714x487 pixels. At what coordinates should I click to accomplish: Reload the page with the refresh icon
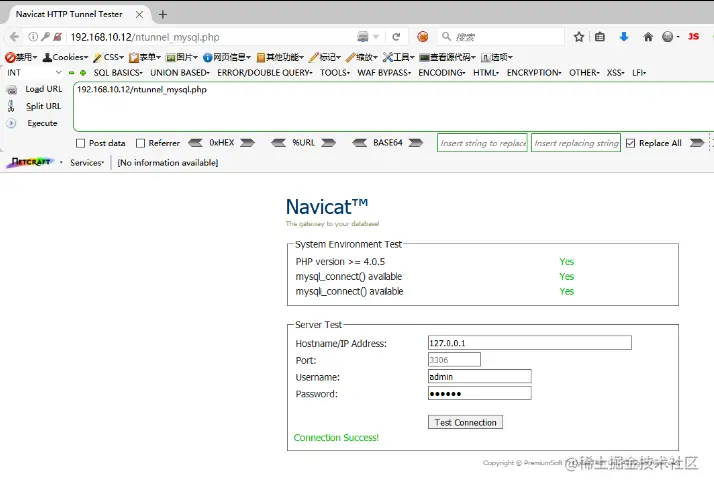pos(396,37)
